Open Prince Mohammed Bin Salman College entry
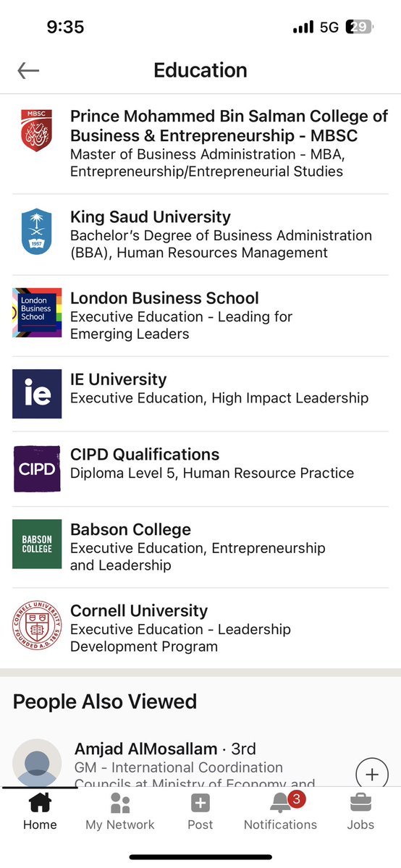 point(200,144)
